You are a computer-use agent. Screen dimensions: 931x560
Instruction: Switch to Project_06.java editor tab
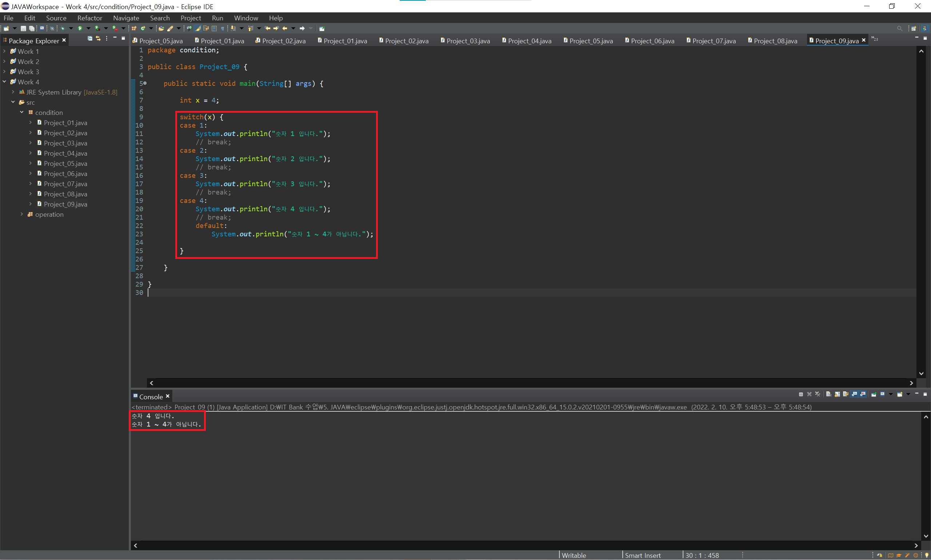pos(652,41)
